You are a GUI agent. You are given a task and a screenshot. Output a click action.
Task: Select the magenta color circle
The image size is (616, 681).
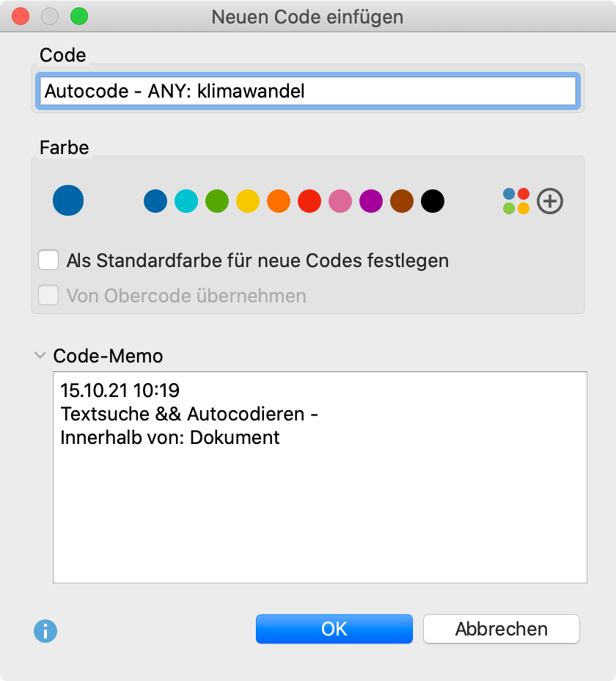371,201
